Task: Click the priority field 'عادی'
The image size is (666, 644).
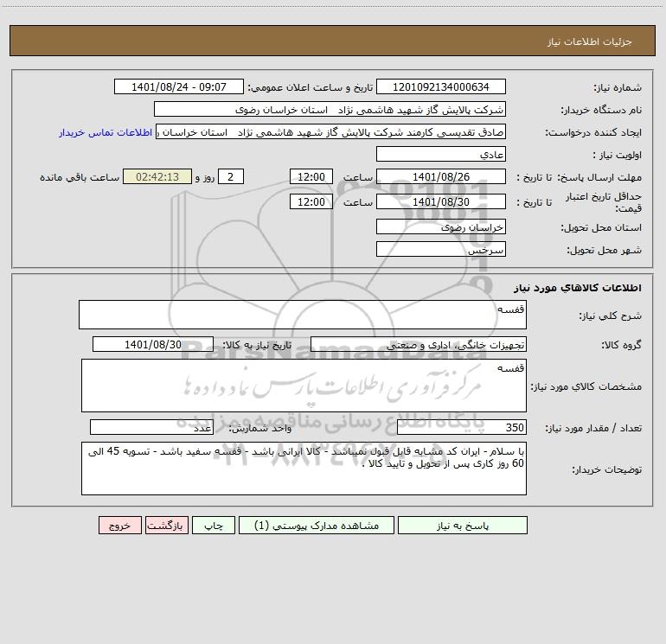Action: point(441,154)
